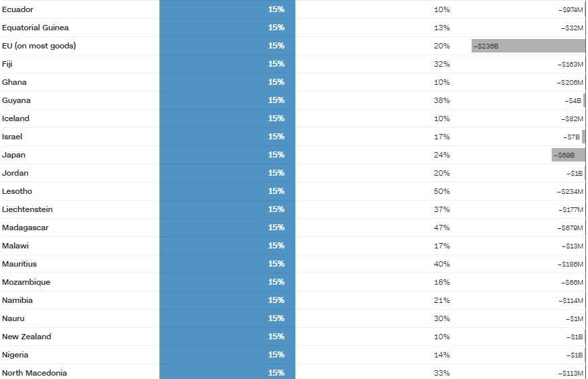
Task: Click Lesotho's 50% value
Action: point(442,191)
